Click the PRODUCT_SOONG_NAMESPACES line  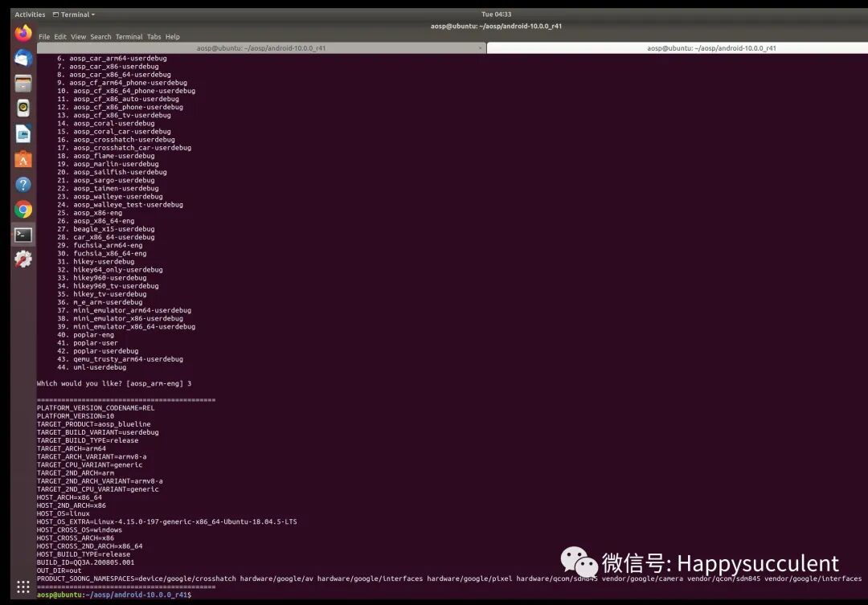point(449,579)
